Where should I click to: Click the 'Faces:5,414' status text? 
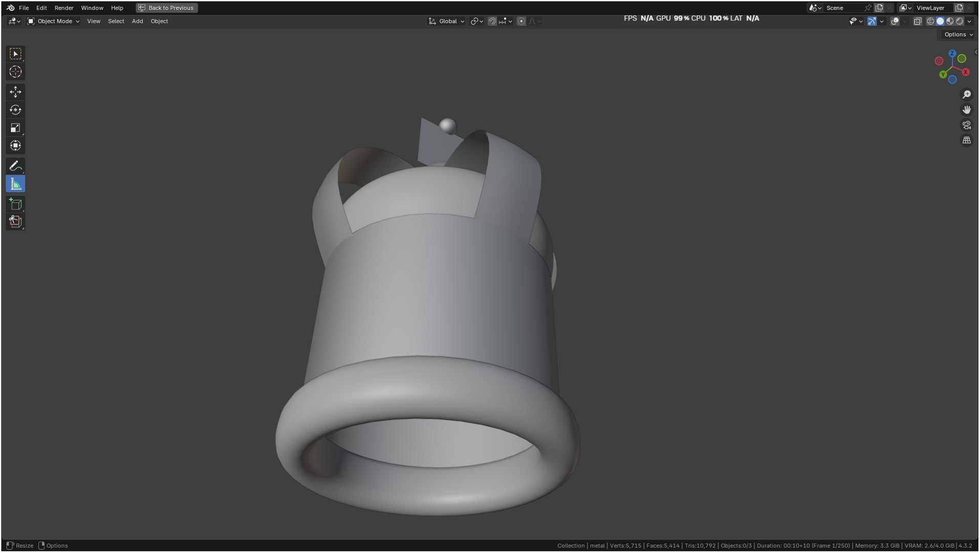(663, 545)
